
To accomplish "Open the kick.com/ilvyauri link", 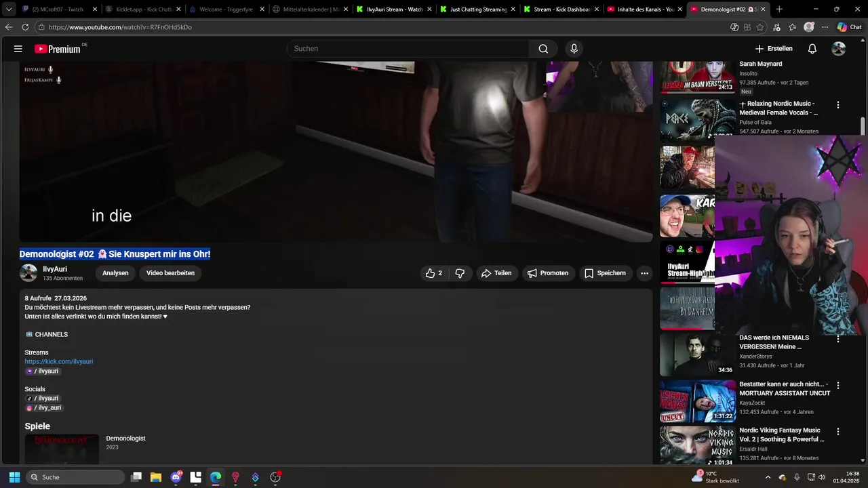I will pyautogui.click(x=59, y=362).
